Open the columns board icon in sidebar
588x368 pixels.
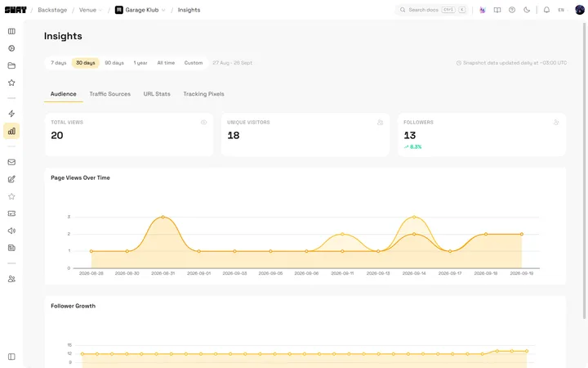tap(11, 31)
